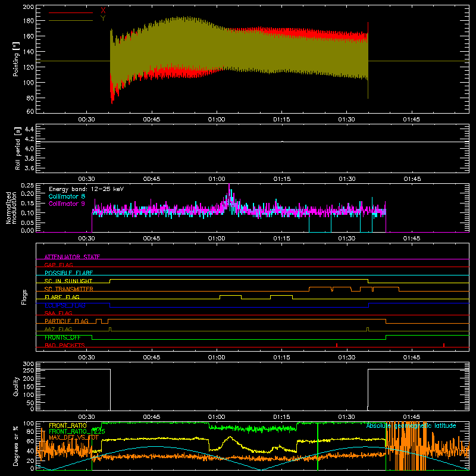Viewport: 476px width, 476px height.
Task: Click the Pointing axis title
Action: (x=16, y=59)
